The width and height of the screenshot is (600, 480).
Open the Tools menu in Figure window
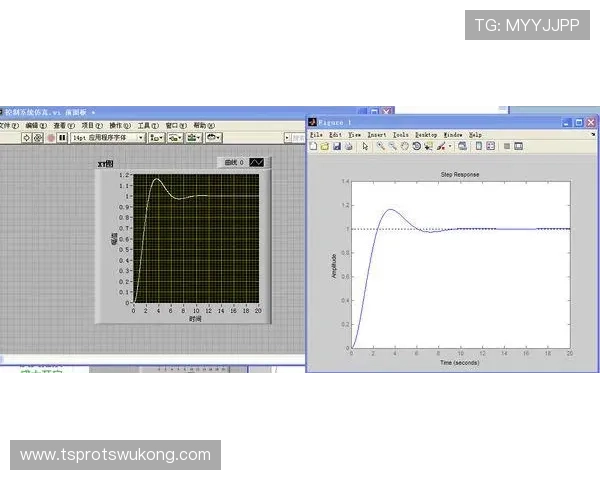(400, 134)
